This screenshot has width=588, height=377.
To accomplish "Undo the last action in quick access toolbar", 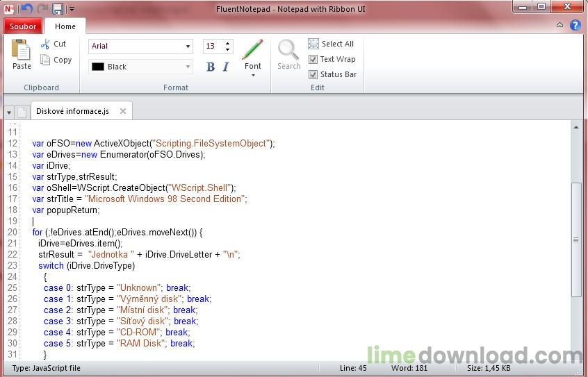I will coord(26,8).
